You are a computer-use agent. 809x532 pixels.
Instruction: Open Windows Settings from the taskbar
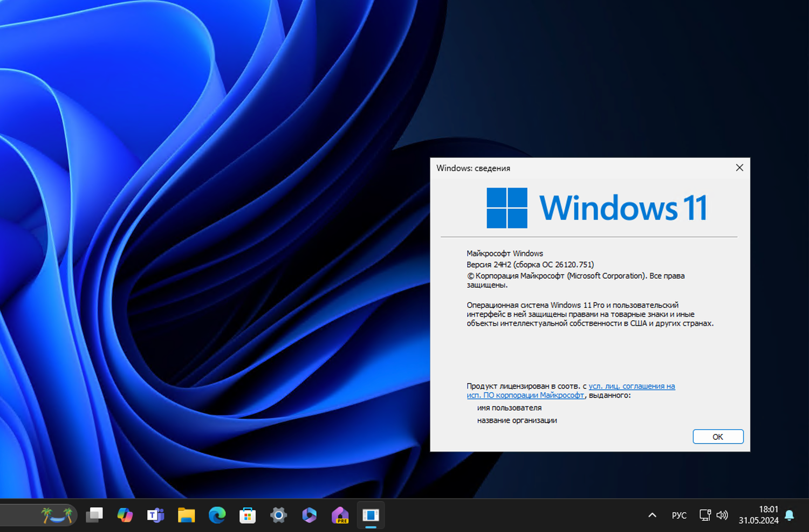tap(278, 515)
